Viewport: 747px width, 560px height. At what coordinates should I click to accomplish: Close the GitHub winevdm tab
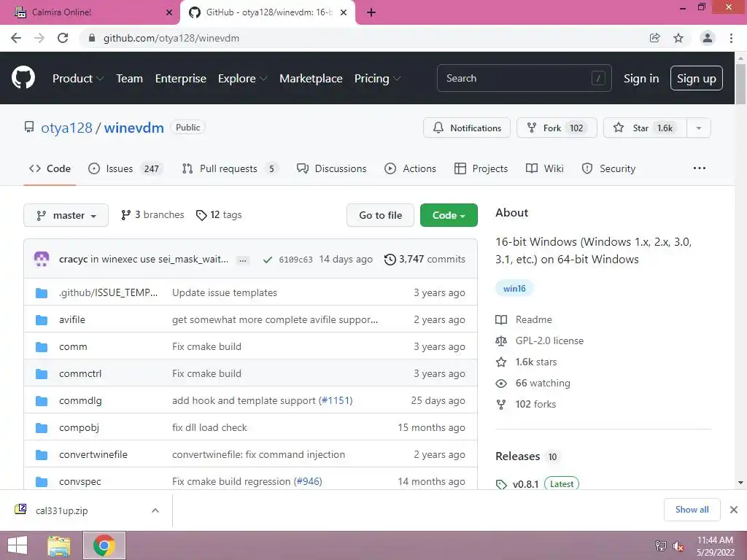click(x=344, y=12)
